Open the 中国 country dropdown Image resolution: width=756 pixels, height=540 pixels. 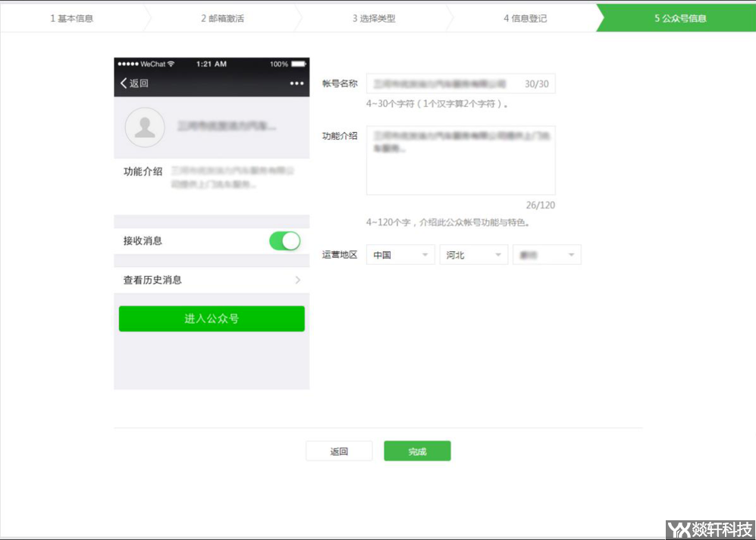400,255
